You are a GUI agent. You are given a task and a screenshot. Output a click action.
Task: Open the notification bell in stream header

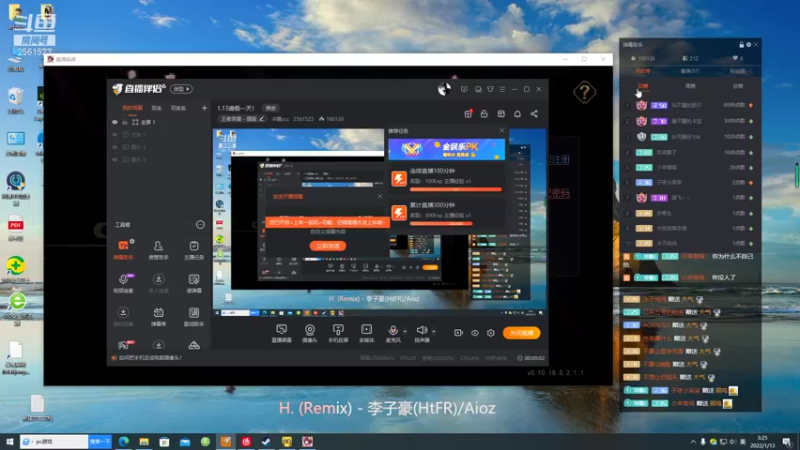(517, 114)
